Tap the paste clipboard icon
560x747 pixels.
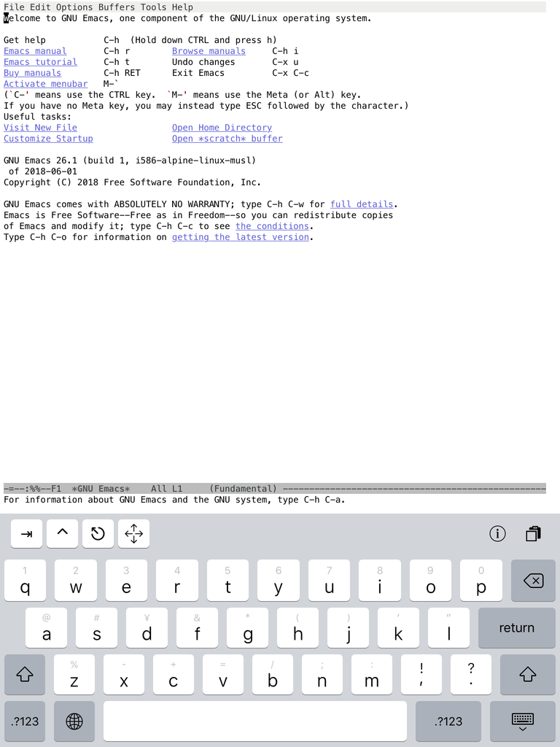click(x=533, y=533)
